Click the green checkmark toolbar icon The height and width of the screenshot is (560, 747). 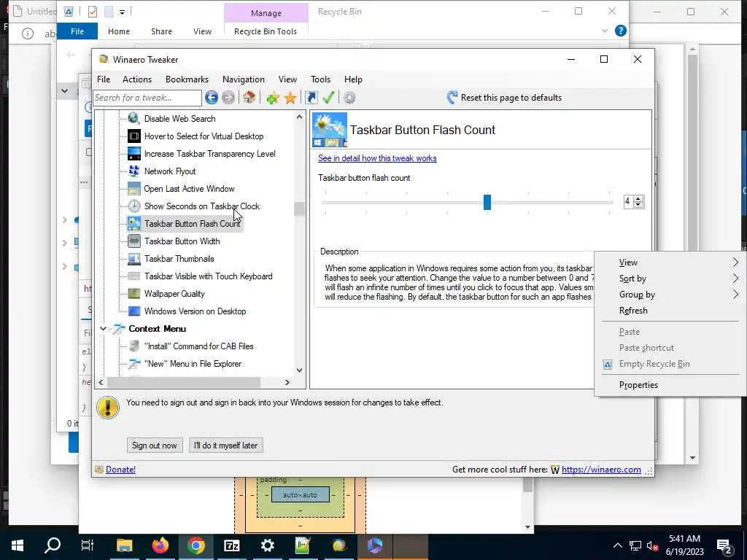(328, 98)
